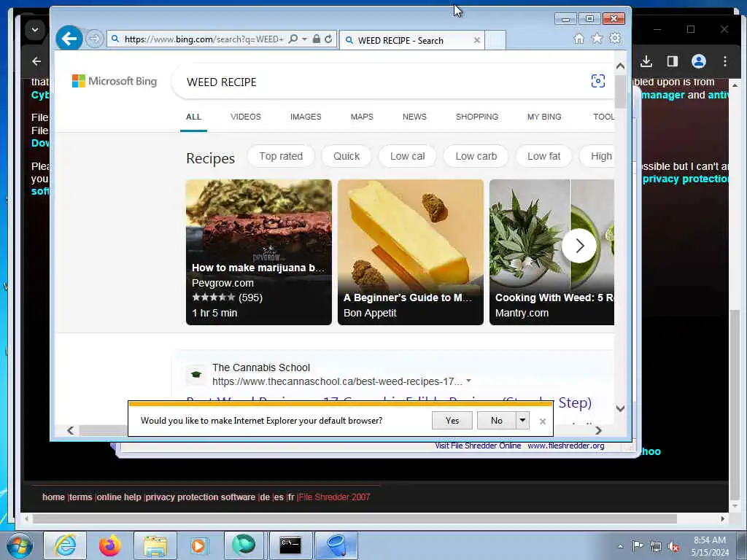Open www.fileshredder.org link

point(566,446)
